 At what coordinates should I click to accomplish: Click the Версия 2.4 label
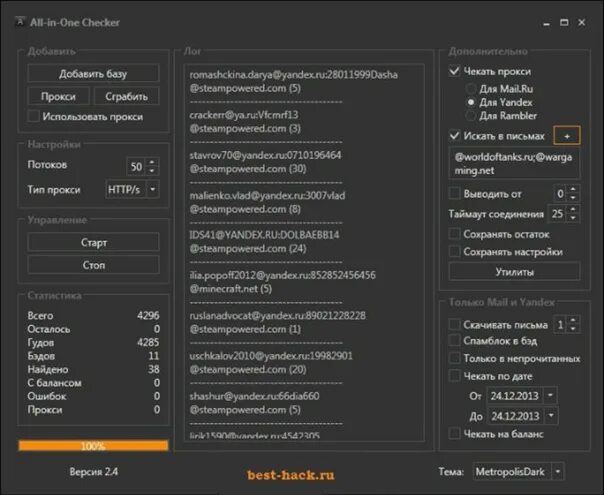(x=94, y=472)
